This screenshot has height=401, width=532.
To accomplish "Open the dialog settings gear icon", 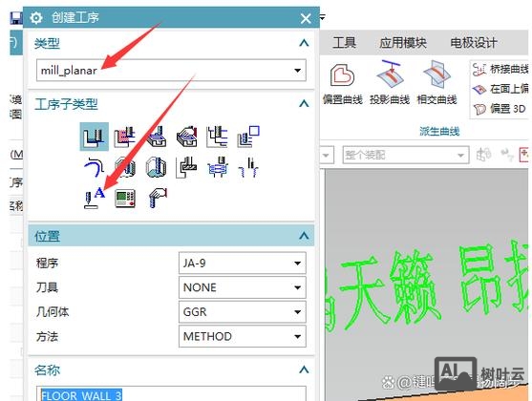I will pos(35,17).
